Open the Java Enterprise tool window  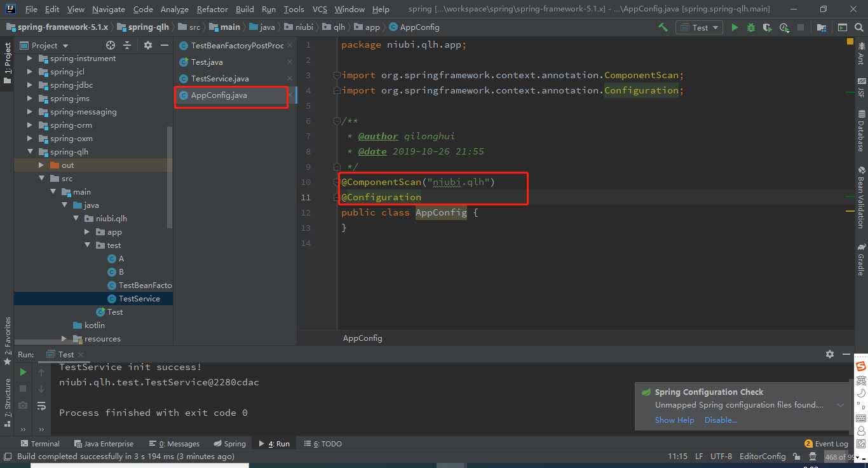coord(104,444)
